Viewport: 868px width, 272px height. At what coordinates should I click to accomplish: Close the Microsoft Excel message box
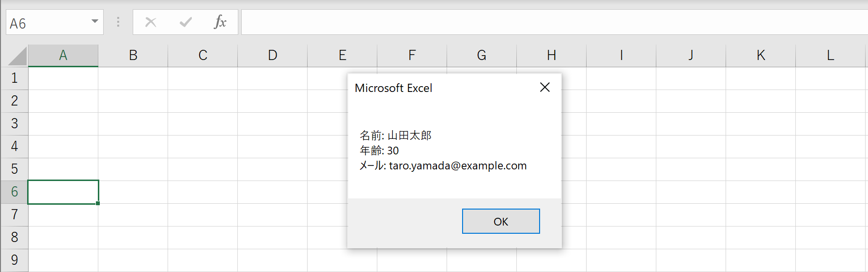pyautogui.click(x=545, y=87)
